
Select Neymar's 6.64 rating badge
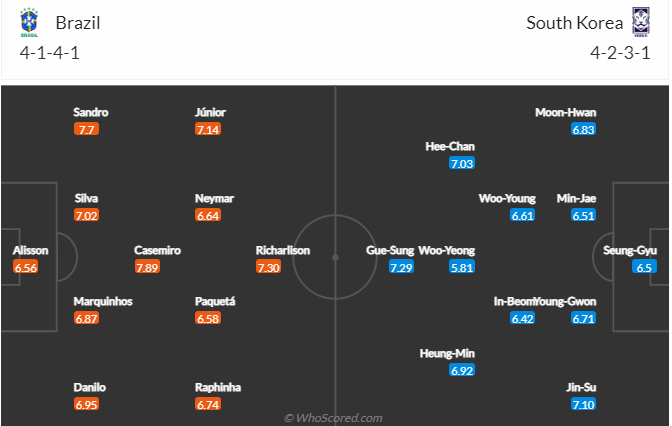(208, 216)
